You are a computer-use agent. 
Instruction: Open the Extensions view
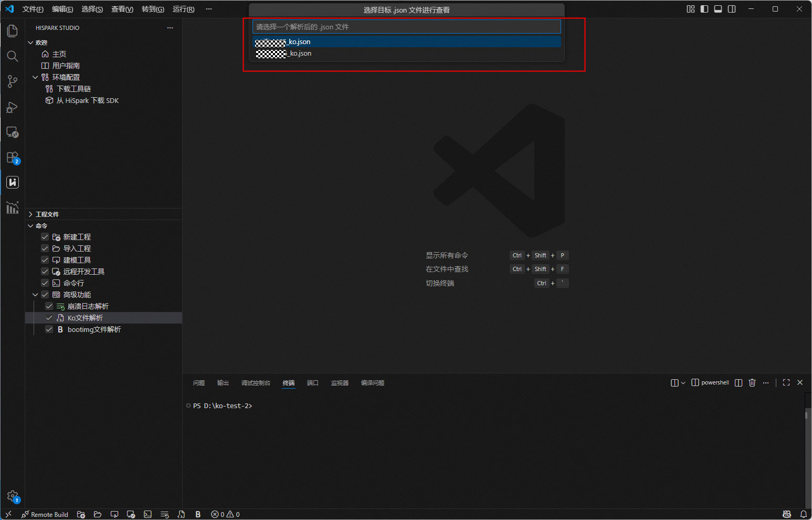click(13, 157)
